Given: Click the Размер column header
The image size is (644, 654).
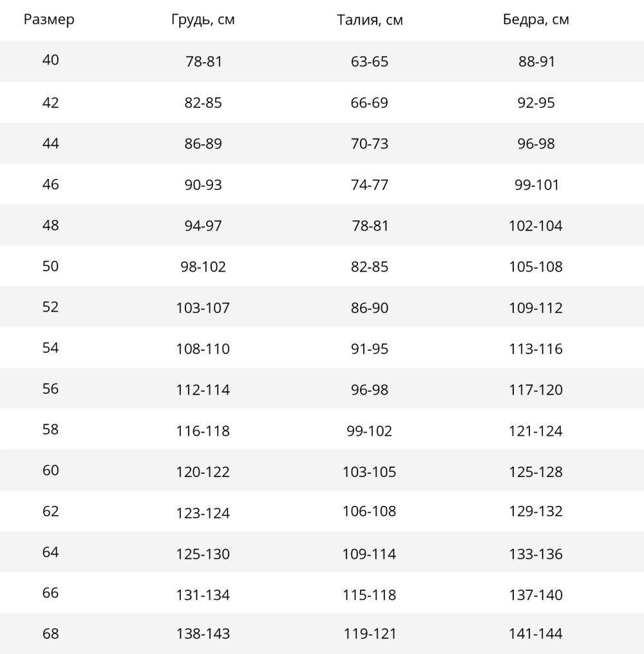Looking at the screenshot, I should pos(49,20).
